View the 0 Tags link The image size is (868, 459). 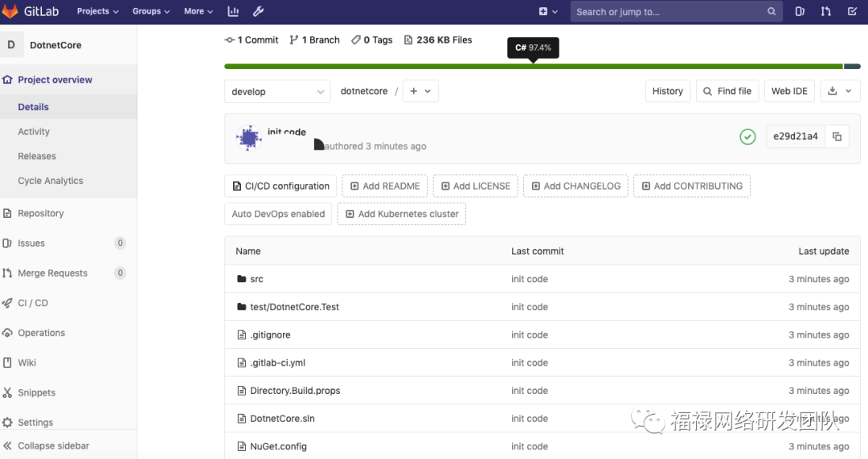(372, 40)
